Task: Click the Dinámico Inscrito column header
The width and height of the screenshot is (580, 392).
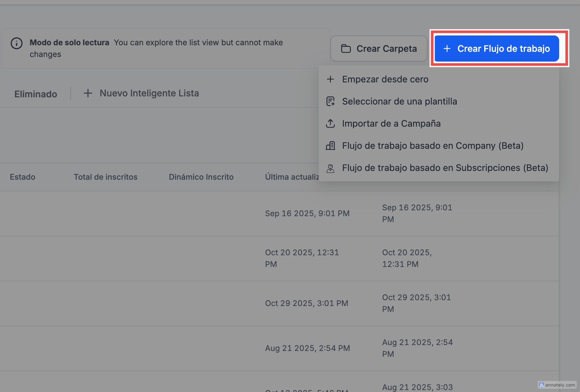Action: pyautogui.click(x=201, y=177)
